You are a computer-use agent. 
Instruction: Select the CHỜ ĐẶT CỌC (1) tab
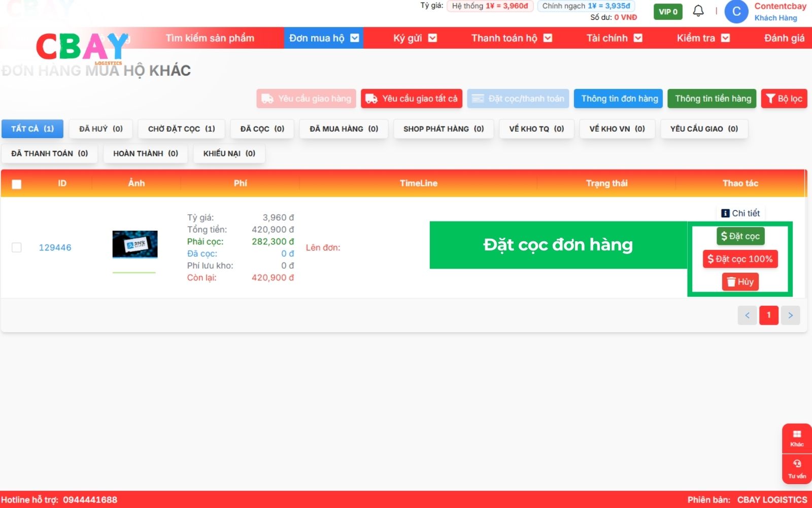coord(182,129)
